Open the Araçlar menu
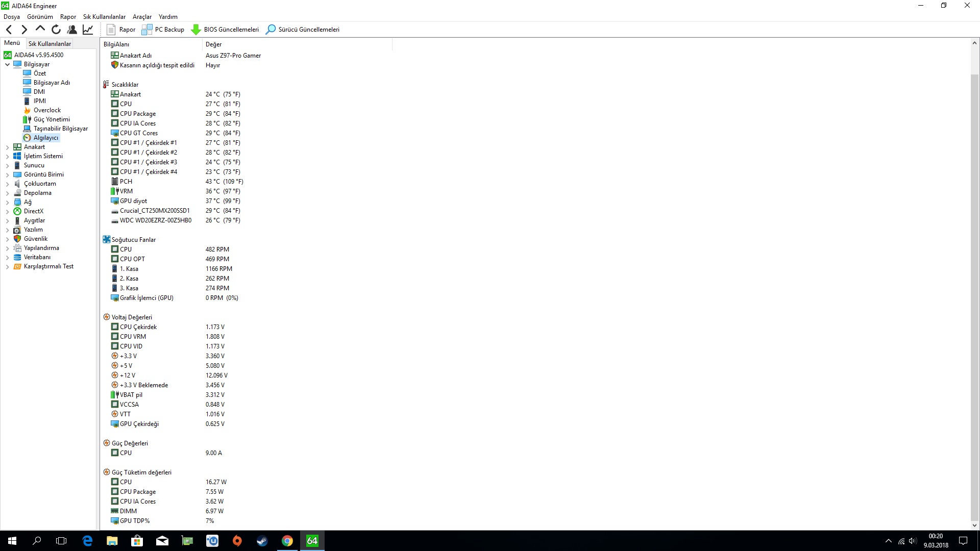Viewport: 980px width, 551px height. [x=142, y=17]
